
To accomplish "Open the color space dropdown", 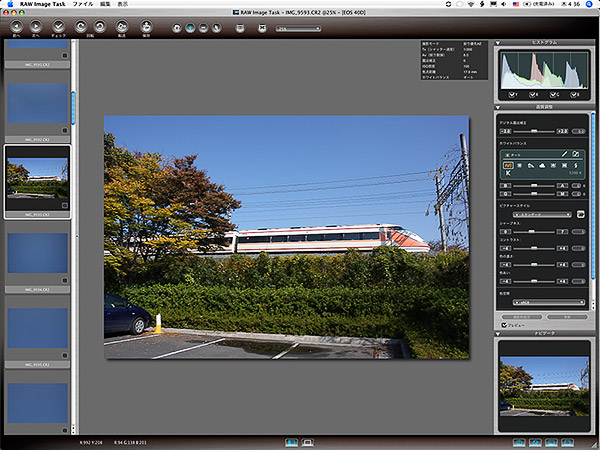I will (549, 302).
